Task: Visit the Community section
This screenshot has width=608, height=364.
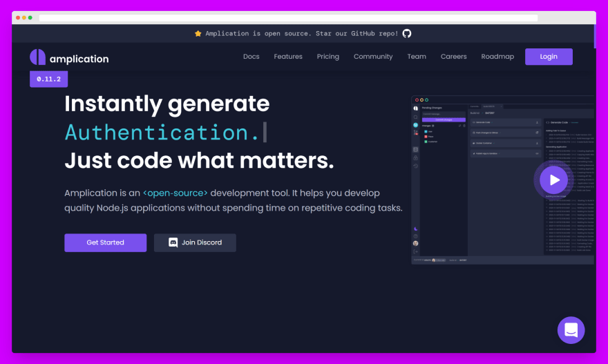Action: 373,57
